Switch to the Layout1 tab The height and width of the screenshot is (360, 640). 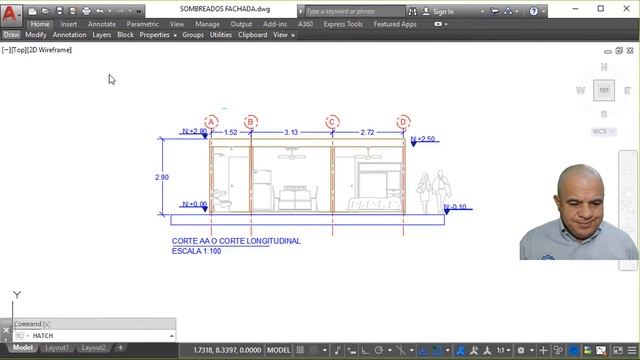(57, 347)
